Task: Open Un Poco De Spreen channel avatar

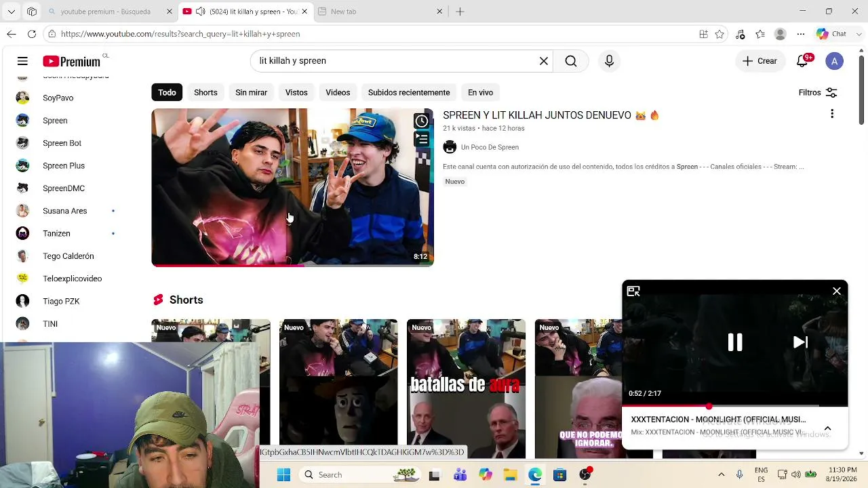Action: (x=450, y=147)
